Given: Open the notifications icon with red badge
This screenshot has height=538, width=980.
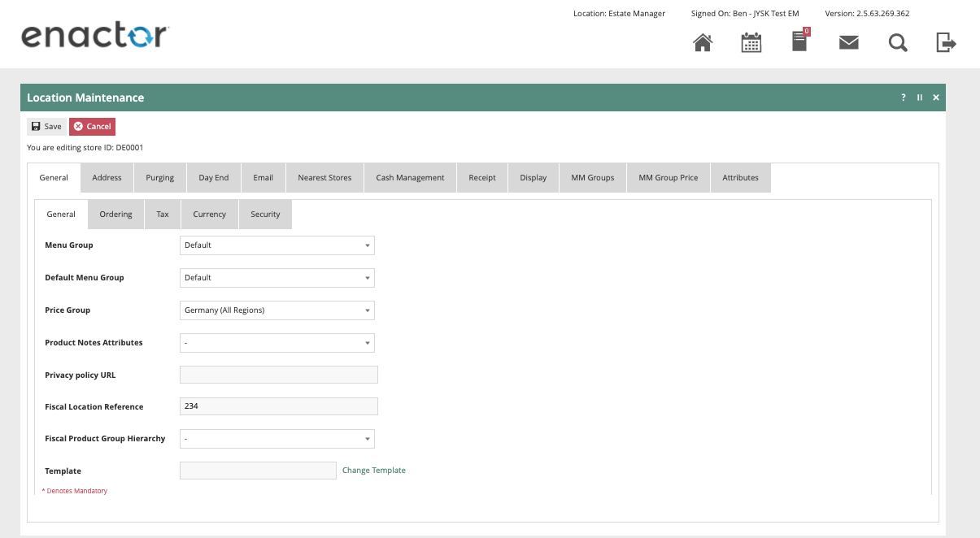Looking at the screenshot, I should point(800,41).
